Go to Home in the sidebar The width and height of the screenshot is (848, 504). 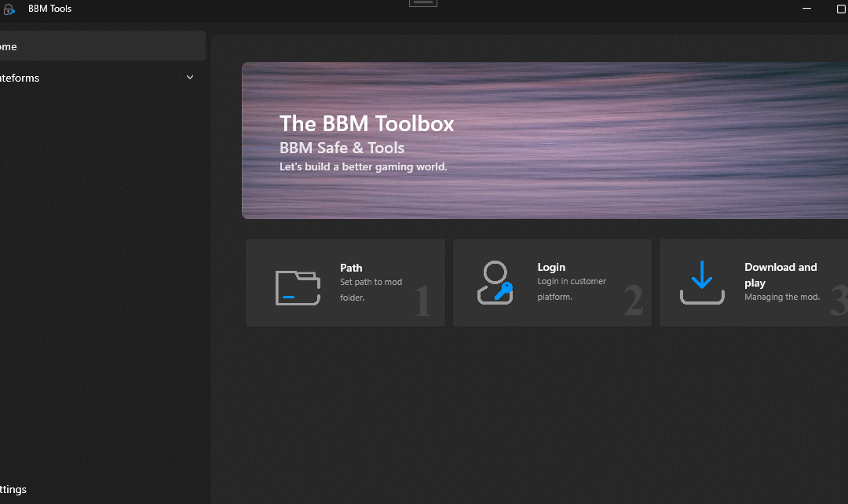9,46
